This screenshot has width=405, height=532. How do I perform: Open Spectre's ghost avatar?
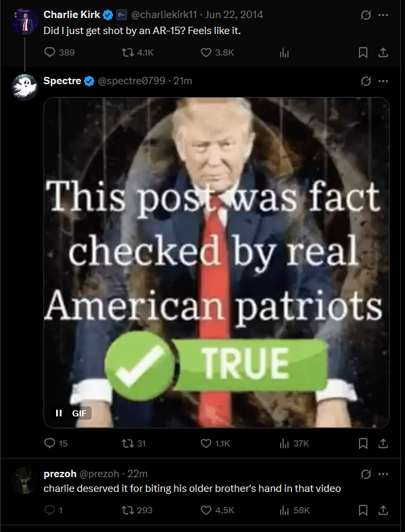[x=25, y=87]
